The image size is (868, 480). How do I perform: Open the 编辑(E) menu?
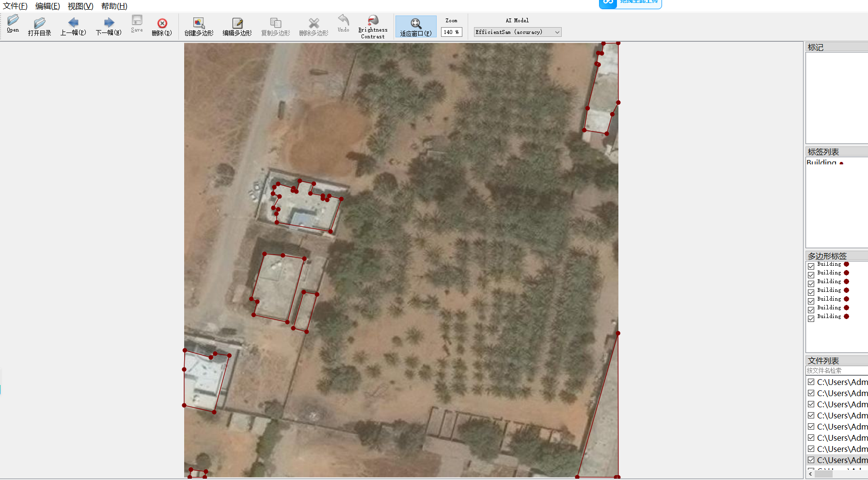47,6
